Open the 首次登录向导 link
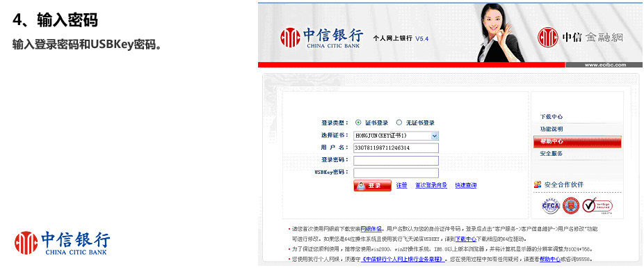Screen dimensions: 644x270 pos(430,186)
